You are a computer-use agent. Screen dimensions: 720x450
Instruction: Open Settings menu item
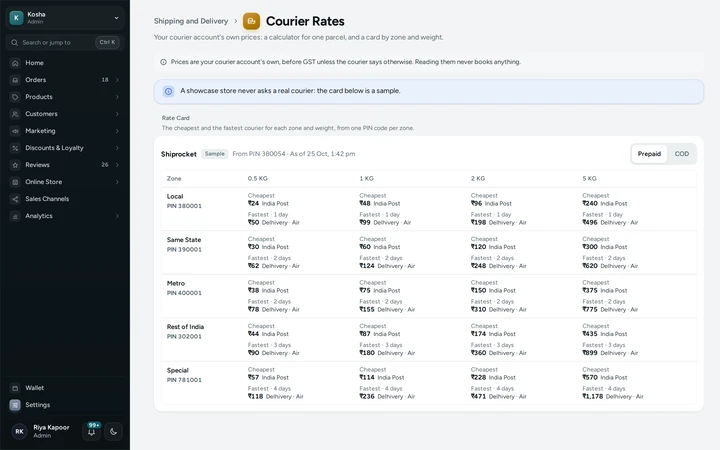(x=65, y=405)
